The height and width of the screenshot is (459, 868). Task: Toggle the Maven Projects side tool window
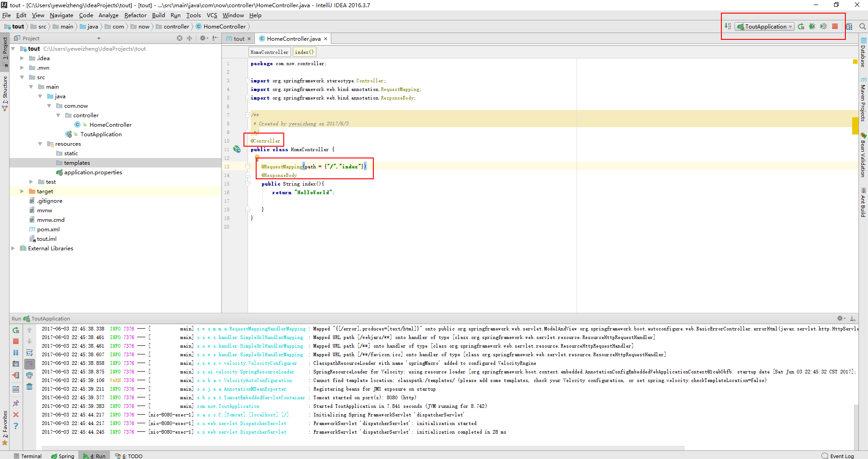pos(863,99)
